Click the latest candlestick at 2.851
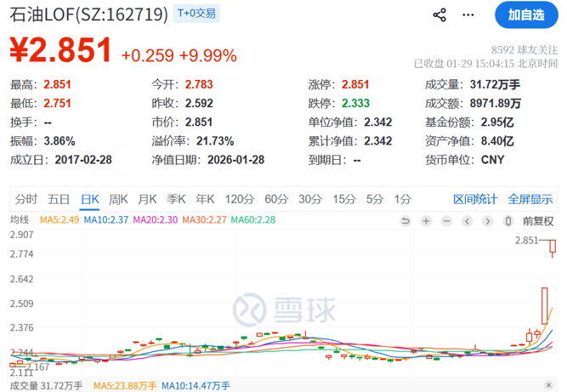The image size is (567, 392). (x=553, y=247)
